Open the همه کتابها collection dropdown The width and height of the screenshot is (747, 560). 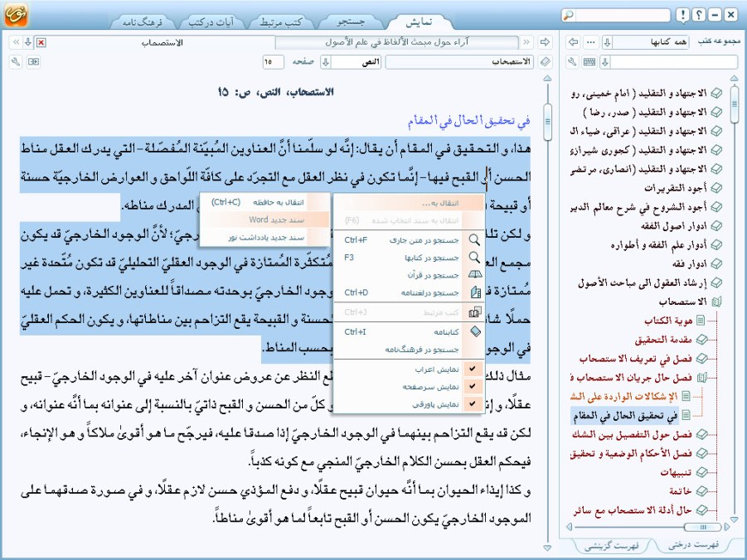(x=608, y=42)
